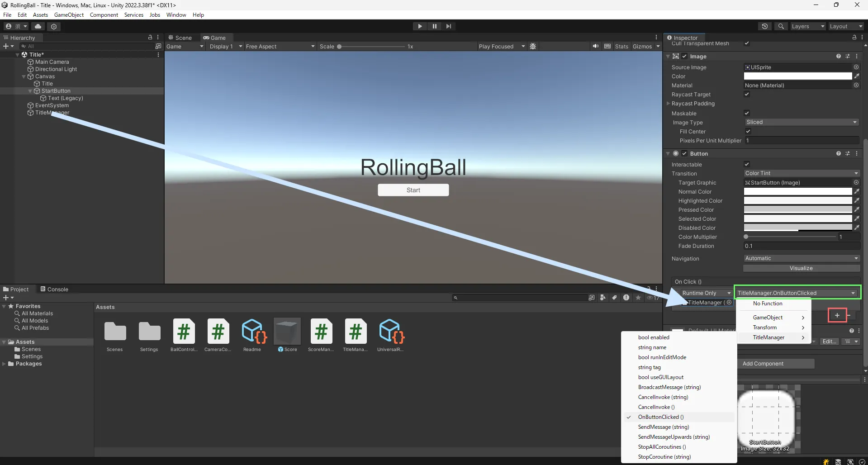Viewport: 868px width, 465px height.
Task: Click the plus icon to add On Click event
Action: (x=837, y=315)
